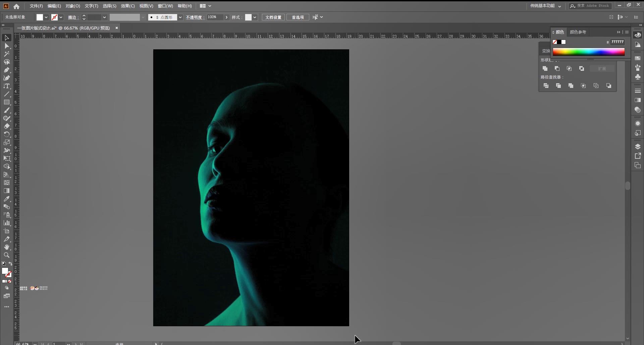
Task: Click the 文档设置 button
Action: pyautogui.click(x=273, y=17)
